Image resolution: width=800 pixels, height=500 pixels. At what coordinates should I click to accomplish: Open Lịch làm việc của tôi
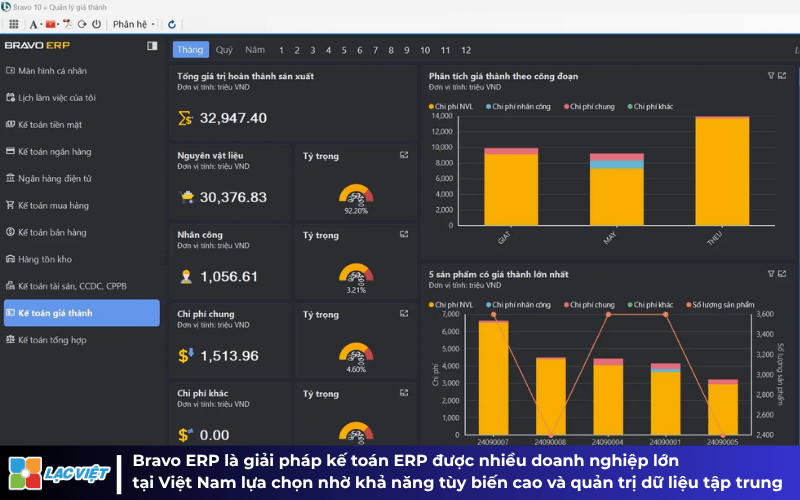(51, 97)
